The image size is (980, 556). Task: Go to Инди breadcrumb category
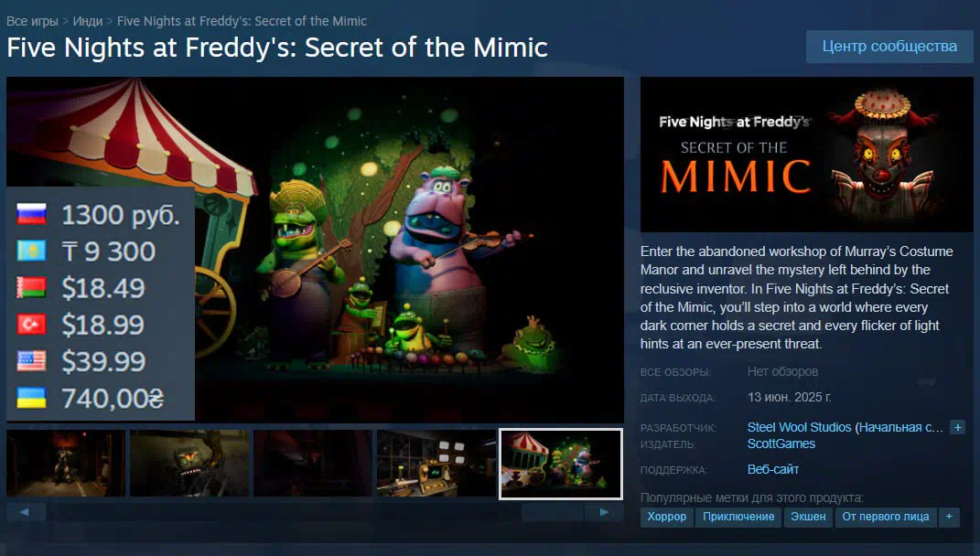tap(88, 21)
